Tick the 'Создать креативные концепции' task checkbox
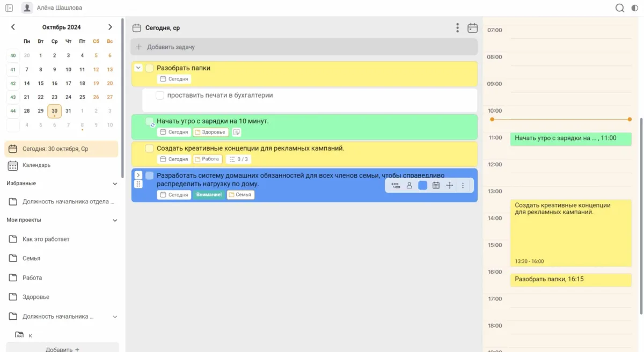This screenshot has width=644, height=352. tap(150, 148)
